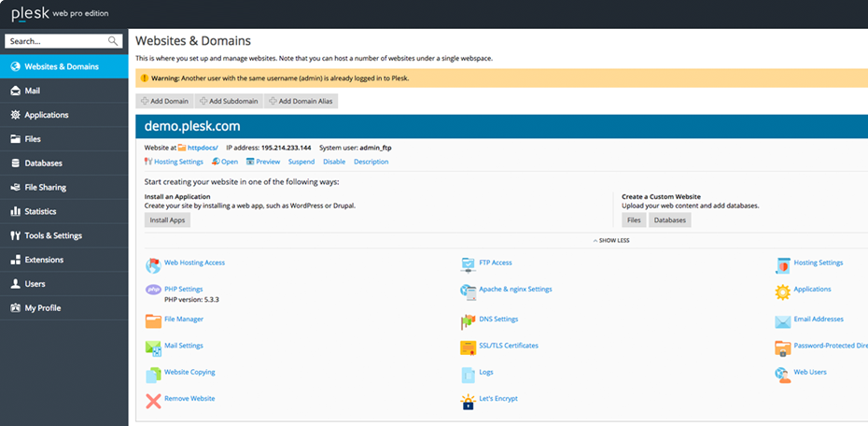The width and height of the screenshot is (868, 426).
Task: Open the Applications gear icon
Action: 783,291
